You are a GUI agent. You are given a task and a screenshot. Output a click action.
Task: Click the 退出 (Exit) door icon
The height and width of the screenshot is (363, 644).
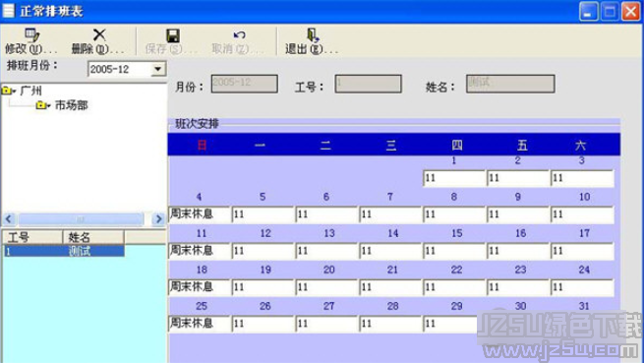coord(313,35)
